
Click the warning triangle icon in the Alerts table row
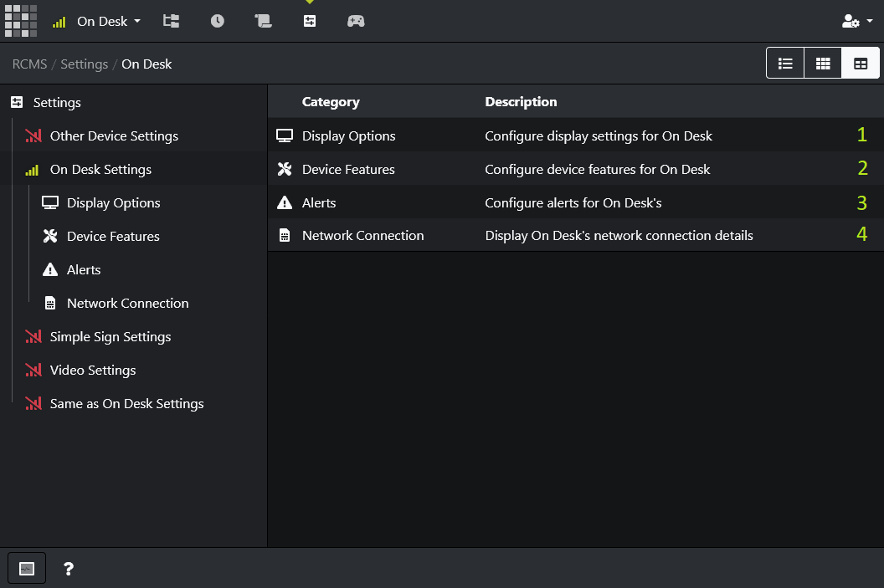(285, 202)
